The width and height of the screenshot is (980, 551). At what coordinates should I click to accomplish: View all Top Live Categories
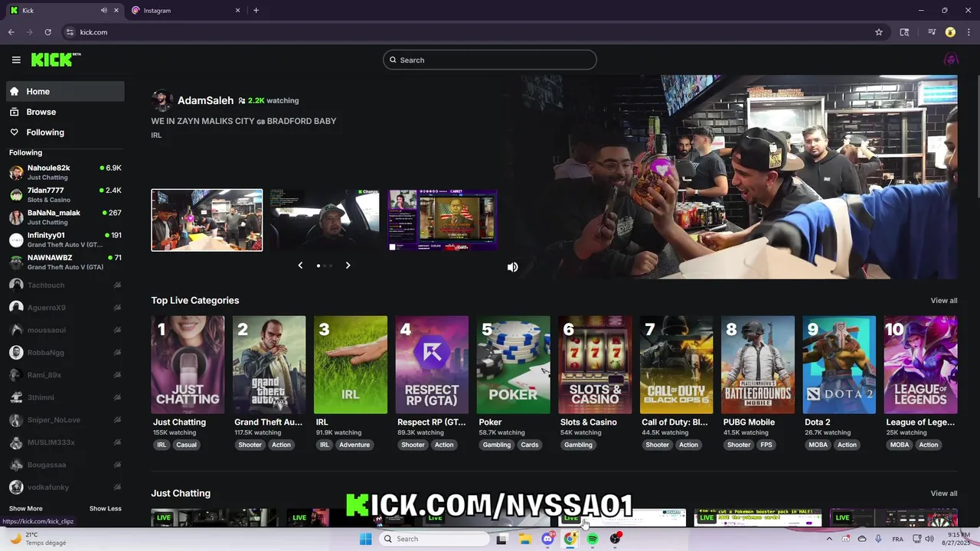[x=943, y=301]
